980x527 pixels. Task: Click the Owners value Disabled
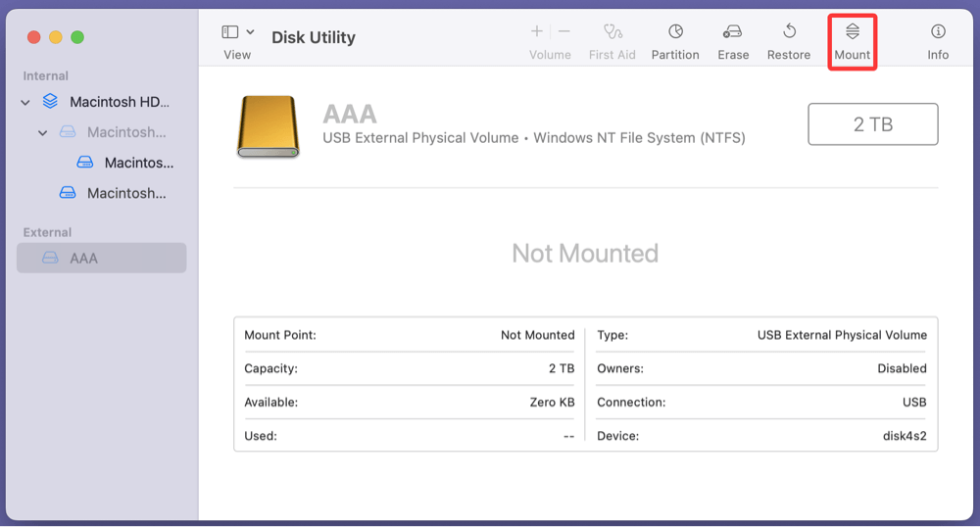(x=902, y=368)
